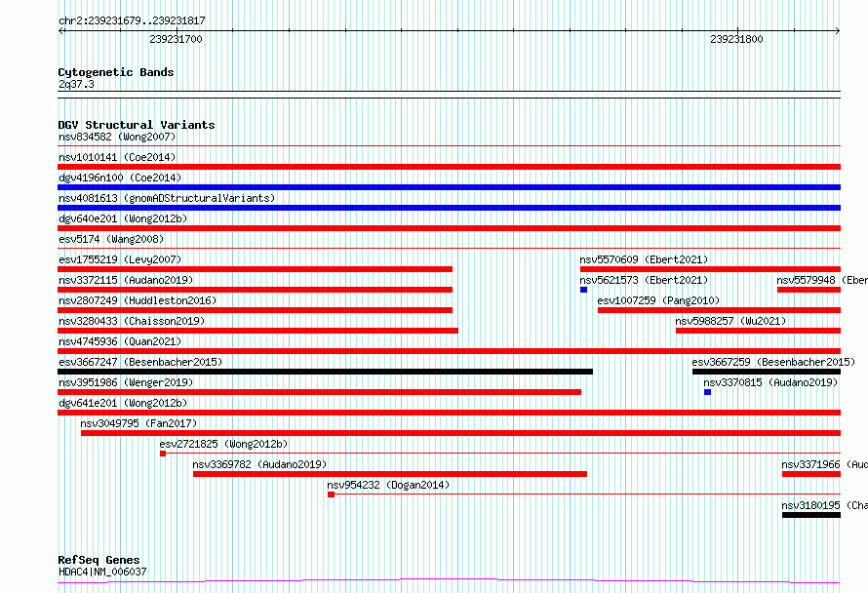The image size is (868, 593).
Task: Click the nsv954232 (Dogan2014) red marker
Action: point(331,494)
